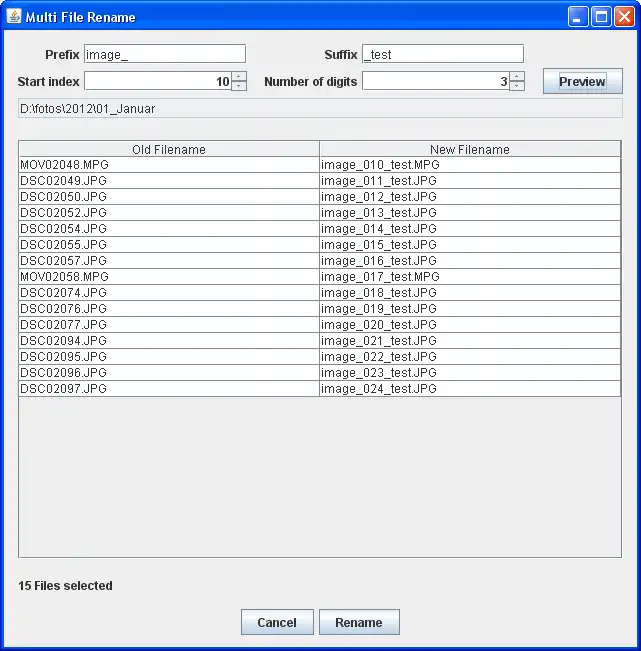This screenshot has height=651, width=641.
Task: Click the D:\fotos\2012\01_Januar path field
Action: coord(320,108)
